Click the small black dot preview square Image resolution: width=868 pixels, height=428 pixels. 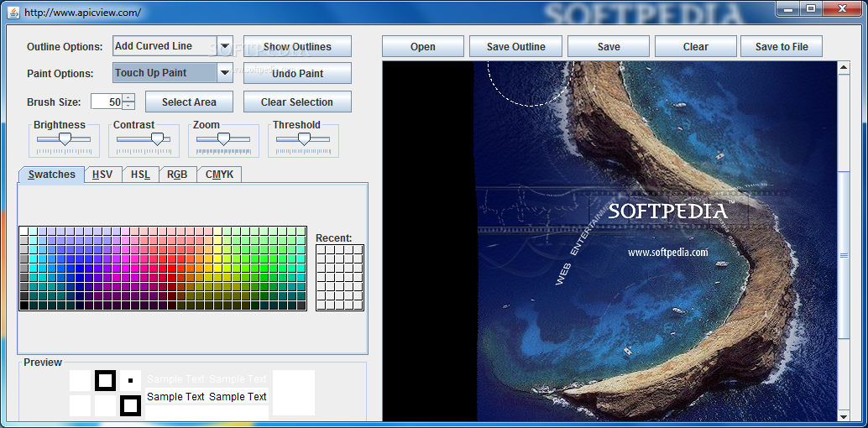click(131, 380)
